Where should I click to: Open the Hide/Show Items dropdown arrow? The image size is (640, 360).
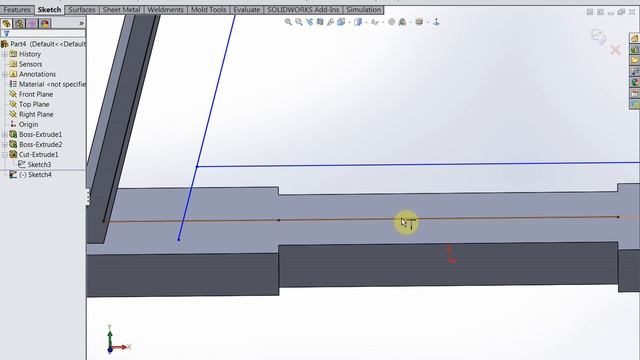(383, 22)
